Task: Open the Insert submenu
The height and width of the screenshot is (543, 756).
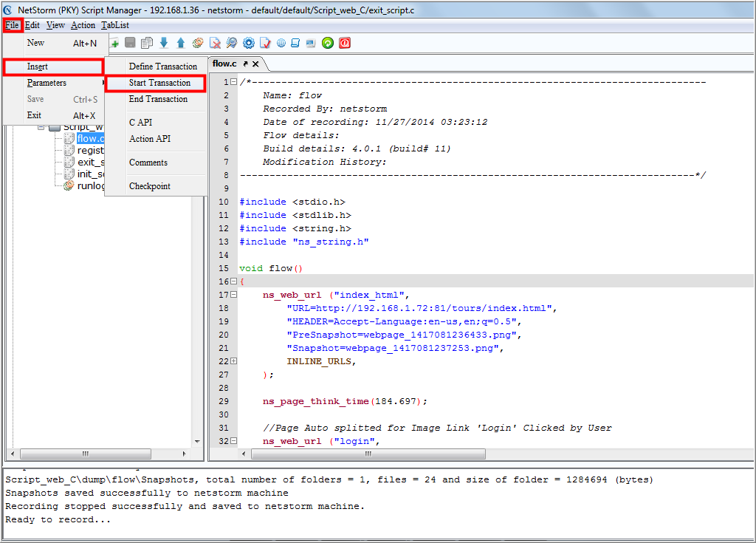Action: pos(53,66)
